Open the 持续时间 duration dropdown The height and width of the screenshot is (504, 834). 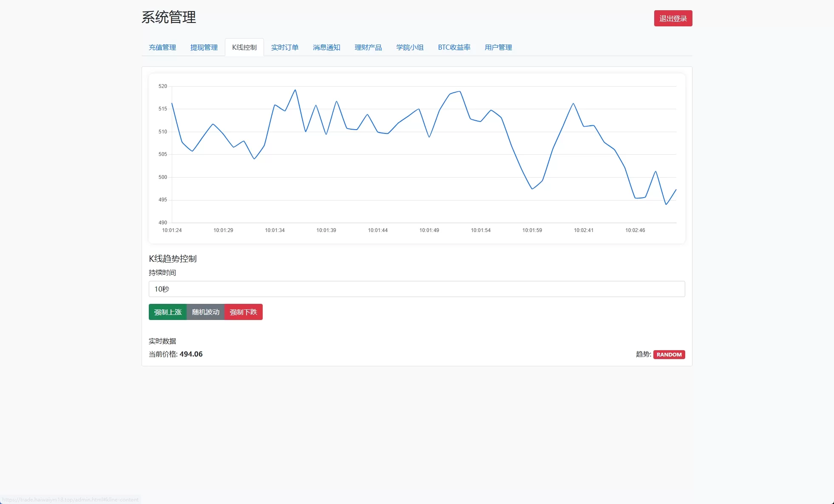click(417, 289)
